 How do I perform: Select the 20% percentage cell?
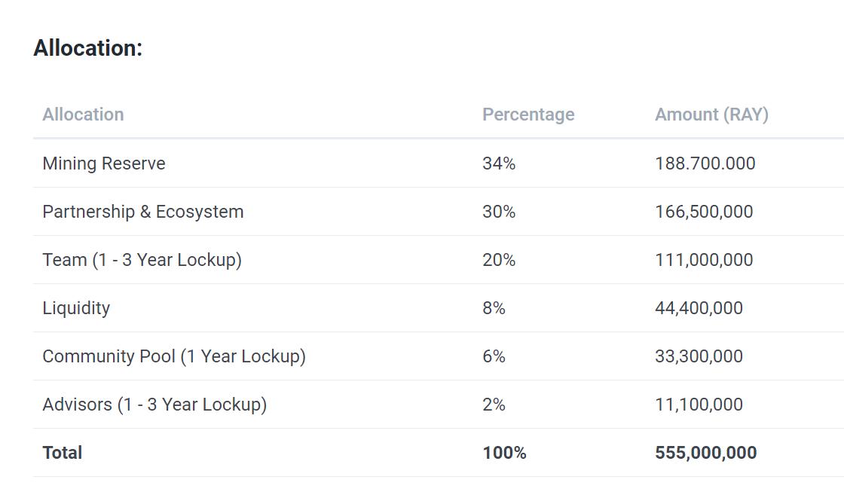(x=499, y=260)
